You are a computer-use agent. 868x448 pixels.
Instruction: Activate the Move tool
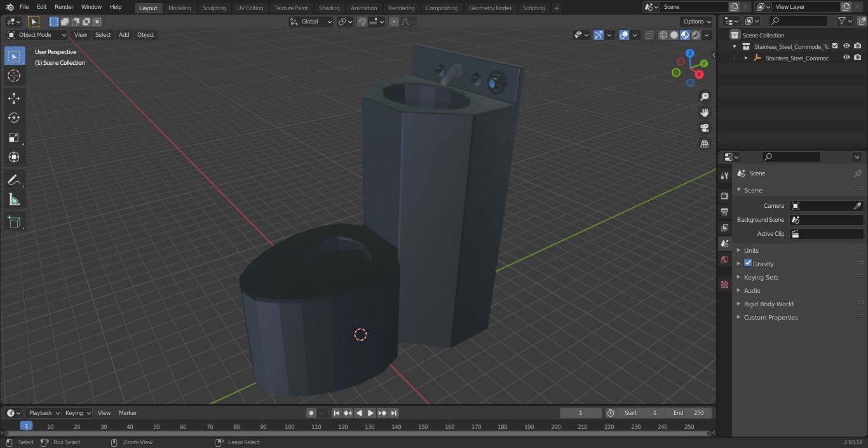tap(14, 98)
